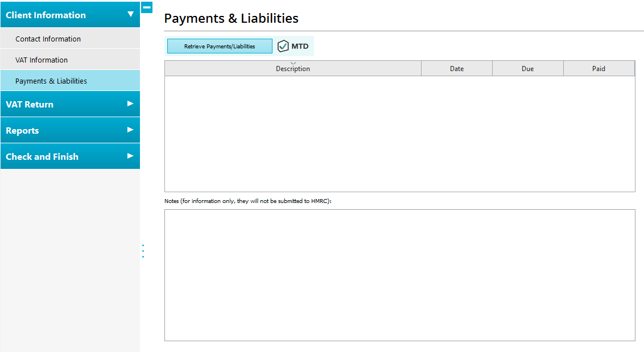644x352 pixels.
Task: Expand Check and Finish via its arrow
Action: (130, 156)
